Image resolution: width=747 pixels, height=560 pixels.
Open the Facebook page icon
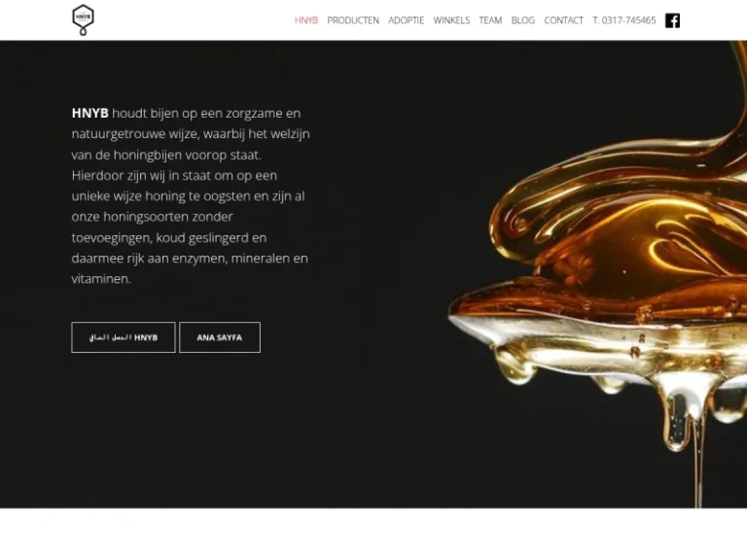pos(672,20)
